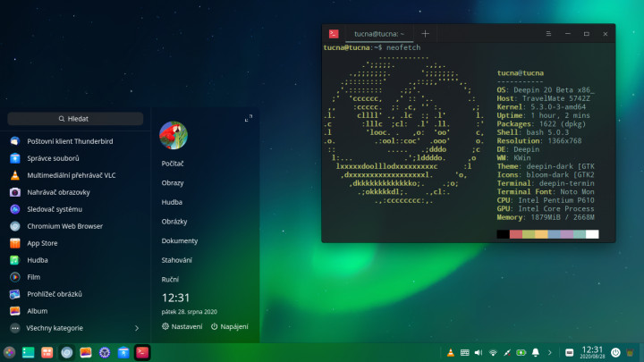Open Počítač location

click(x=173, y=164)
